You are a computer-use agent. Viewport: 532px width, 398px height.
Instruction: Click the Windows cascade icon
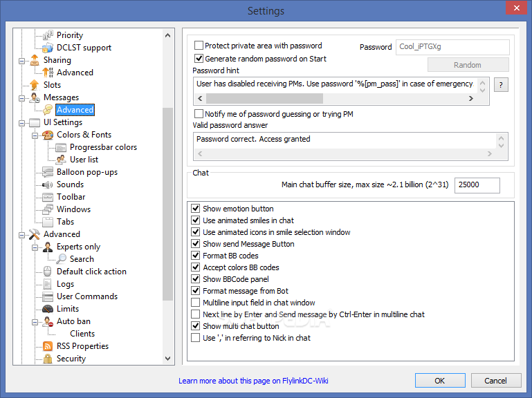coord(48,209)
